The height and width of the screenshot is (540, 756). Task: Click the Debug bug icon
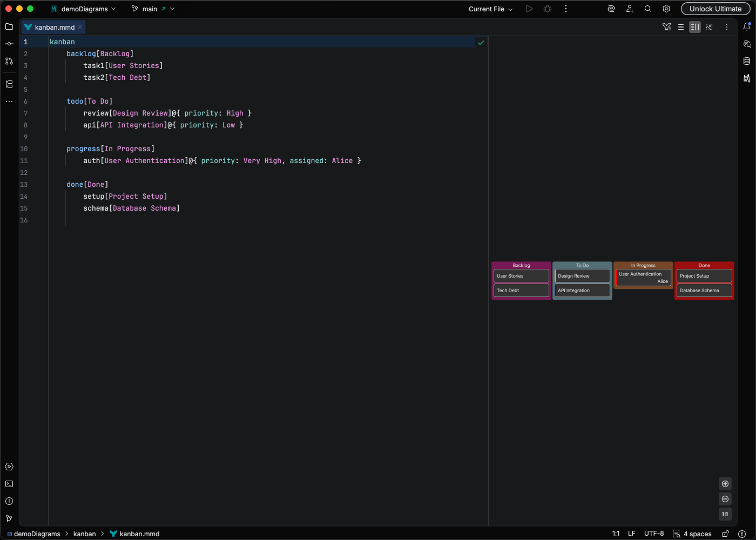(548, 9)
